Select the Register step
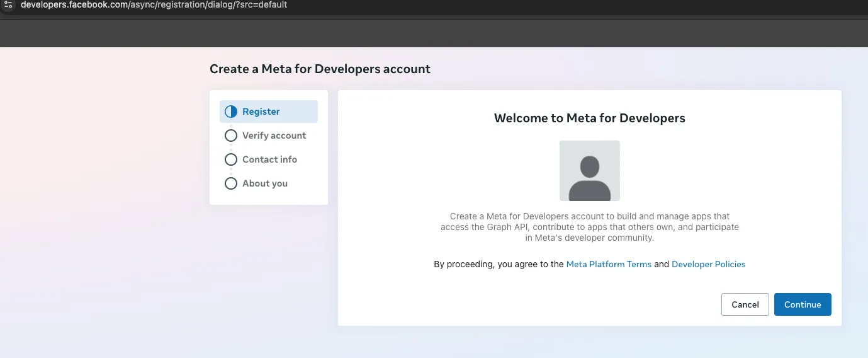Image resolution: width=868 pixels, height=358 pixels. (269, 112)
